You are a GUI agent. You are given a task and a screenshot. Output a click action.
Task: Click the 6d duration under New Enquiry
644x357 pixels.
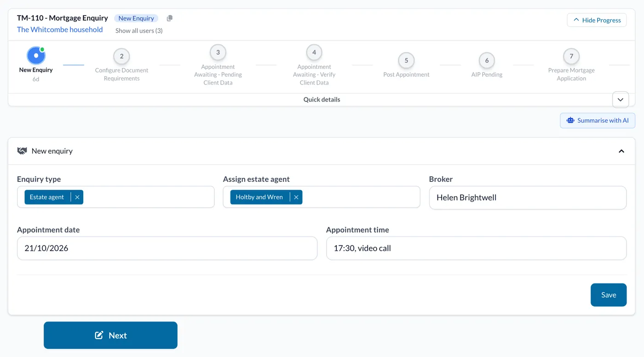[x=36, y=79]
